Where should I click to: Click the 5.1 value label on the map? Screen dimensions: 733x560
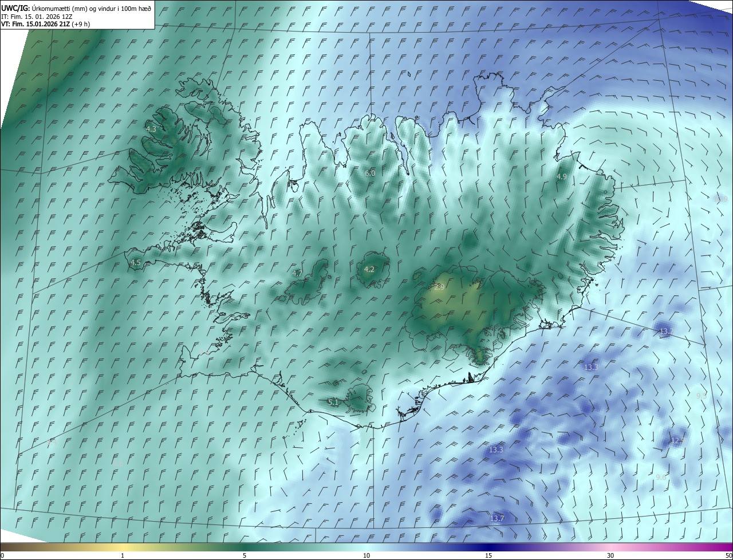pyautogui.click(x=333, y=403)
